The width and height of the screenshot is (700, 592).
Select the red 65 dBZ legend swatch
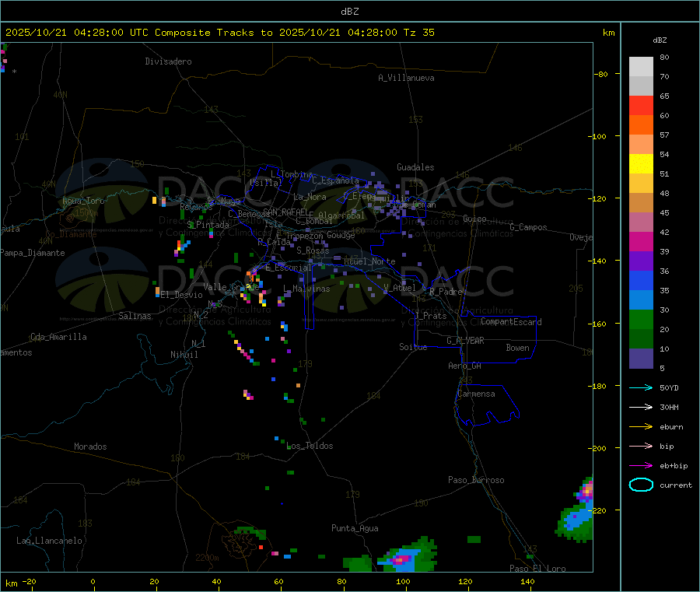tap(641, 105)
